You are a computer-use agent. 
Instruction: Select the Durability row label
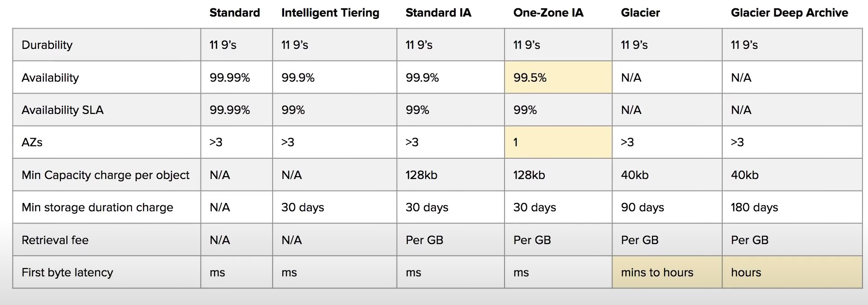tap(47, 45)
